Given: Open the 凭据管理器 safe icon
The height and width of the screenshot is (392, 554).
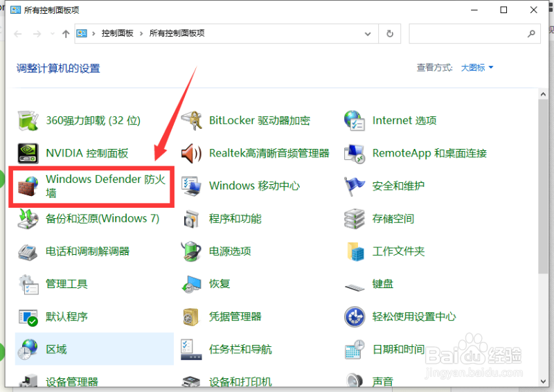Looking at the screenshot, I should [x=191, y=317].
